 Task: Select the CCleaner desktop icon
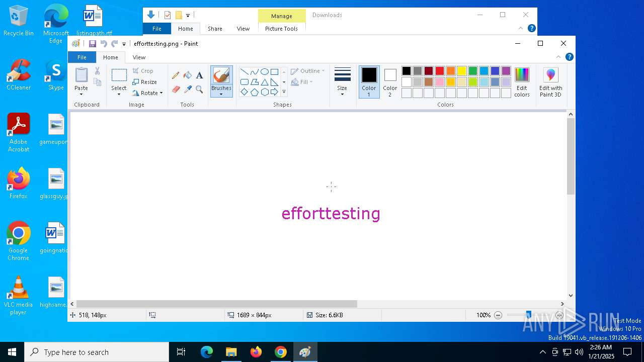pyautogui.click(x=19, y=75)
